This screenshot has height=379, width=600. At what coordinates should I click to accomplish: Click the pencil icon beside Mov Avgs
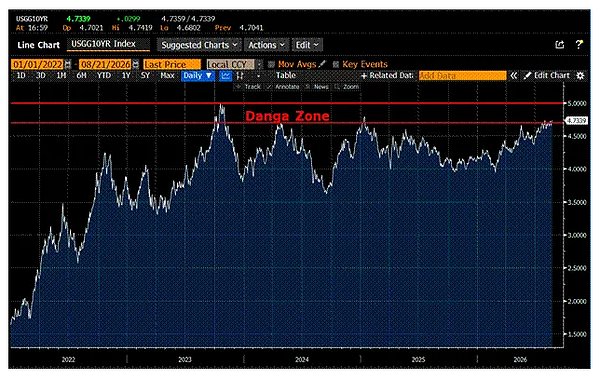coord(322,64)
